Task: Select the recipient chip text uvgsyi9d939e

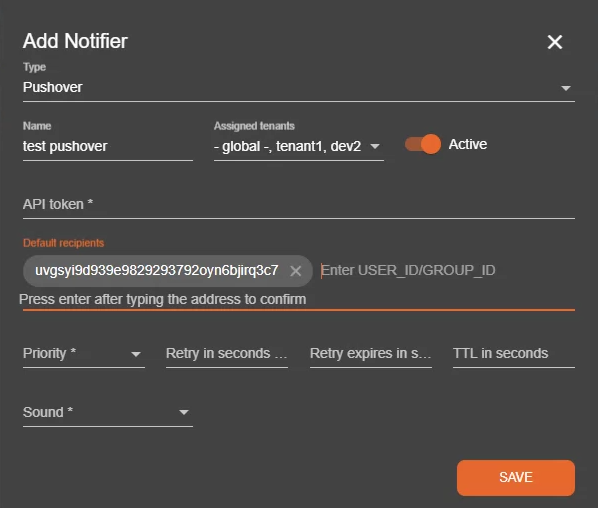Action: [x=157, y=270]
